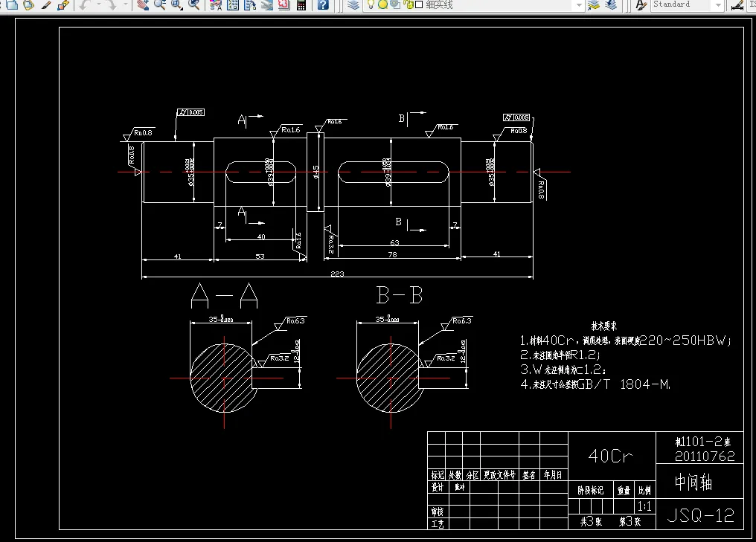Open the Markup Set Manager icon

284,4
